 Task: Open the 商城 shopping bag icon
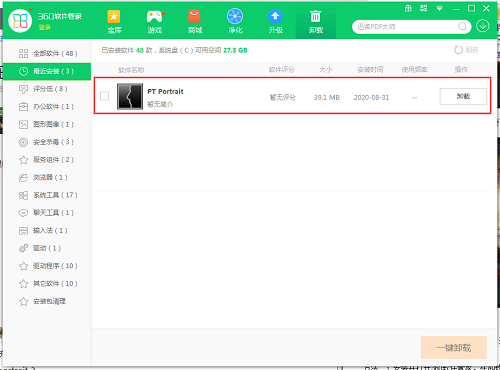click(x=194, y=16)
